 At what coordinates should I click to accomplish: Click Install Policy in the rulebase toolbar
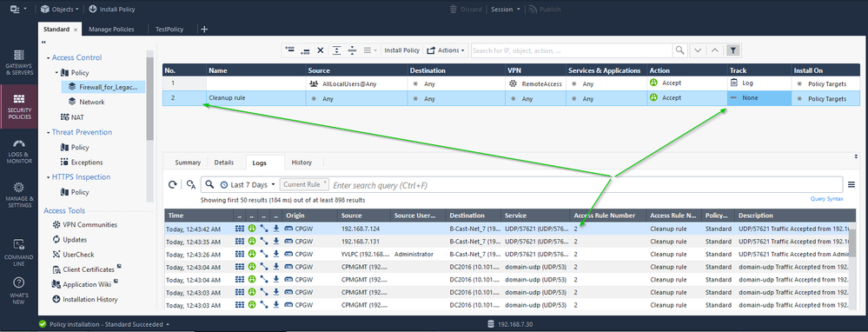pos(402,50)
